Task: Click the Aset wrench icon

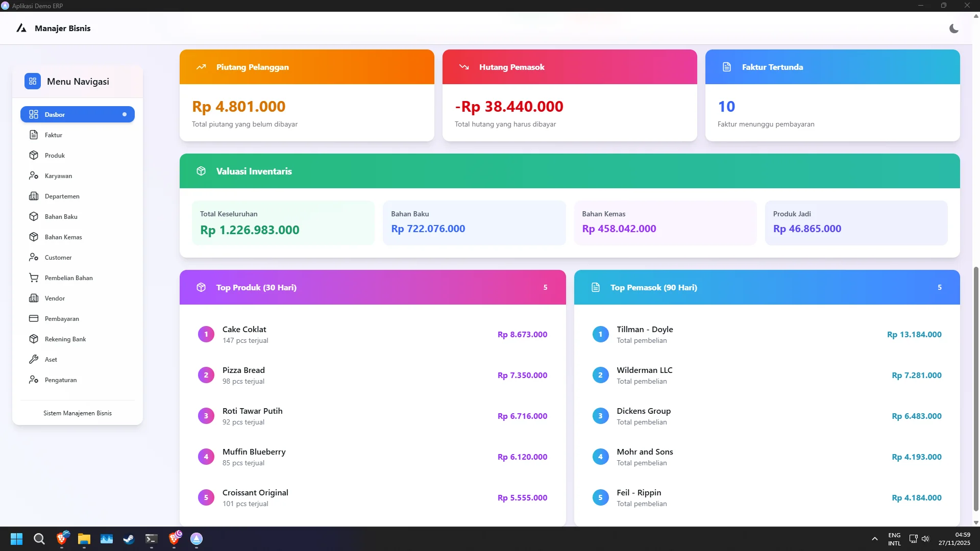Action: coord(34,360)
